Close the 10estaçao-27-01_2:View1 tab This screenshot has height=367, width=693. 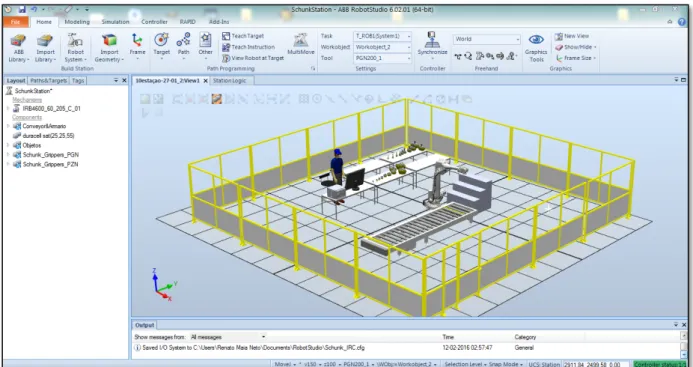click(x=206, y=81)
